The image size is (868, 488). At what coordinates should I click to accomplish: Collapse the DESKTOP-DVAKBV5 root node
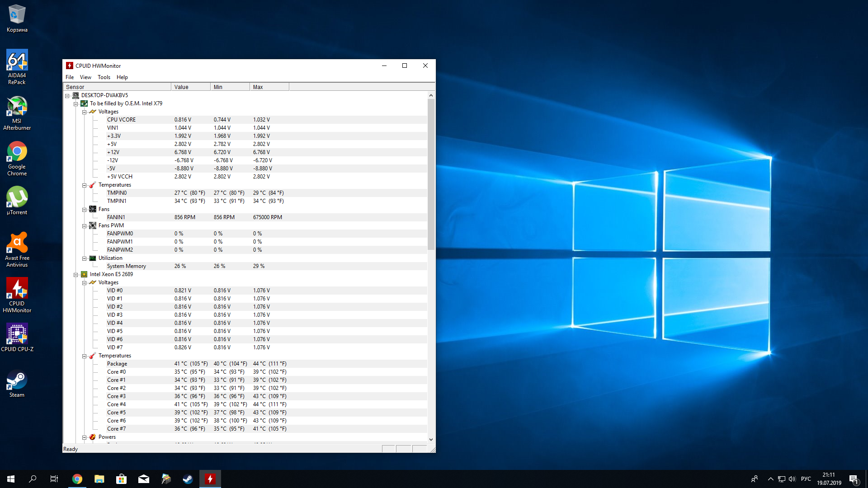tap(67, 96)
